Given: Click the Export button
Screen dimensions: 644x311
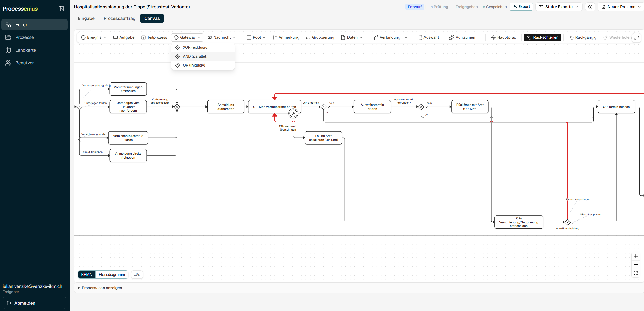Looking at the screenshot, I should [521, 7].
